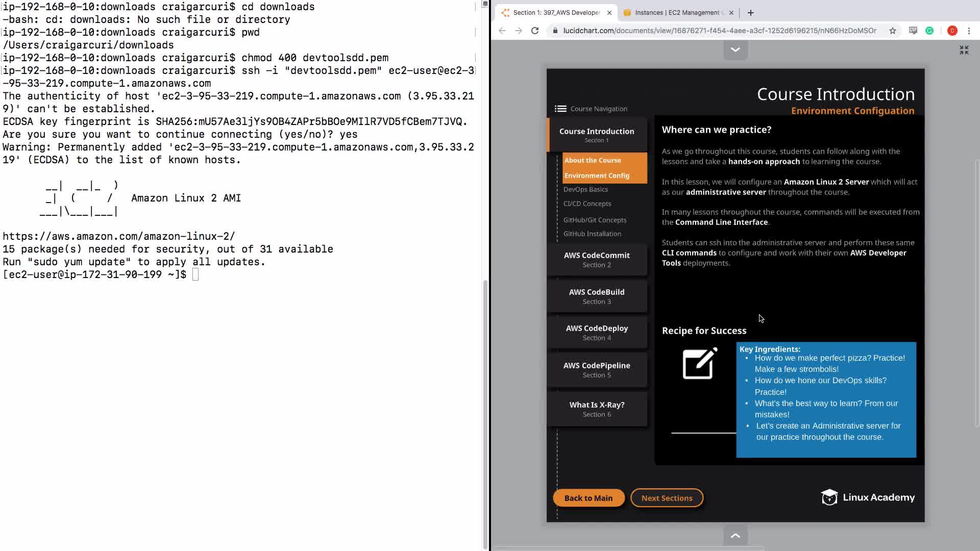This screenshot has width=980, height=551.
Task: Exit fullscreen with collapse arrows icon
Action: pos(964,50)
